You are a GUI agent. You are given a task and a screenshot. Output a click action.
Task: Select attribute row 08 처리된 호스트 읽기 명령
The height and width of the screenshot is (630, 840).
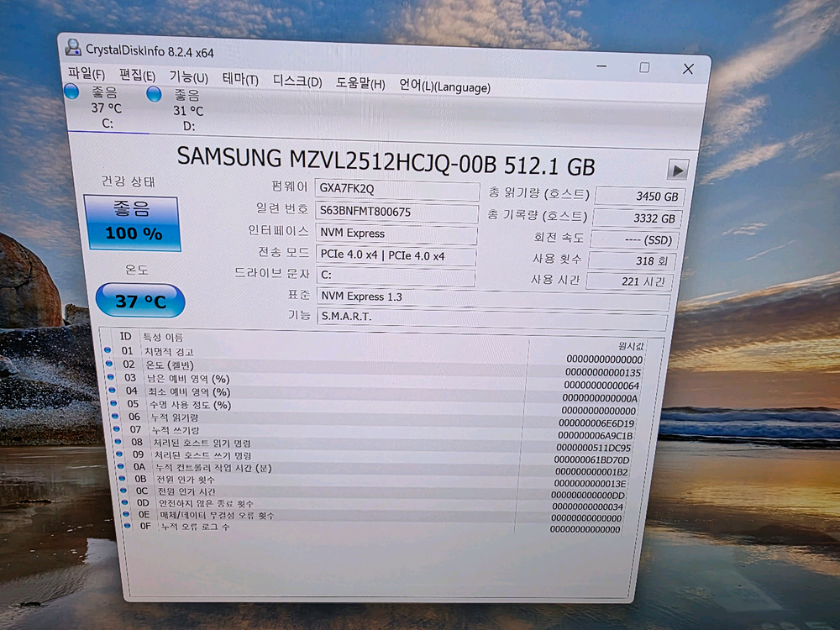375,445
